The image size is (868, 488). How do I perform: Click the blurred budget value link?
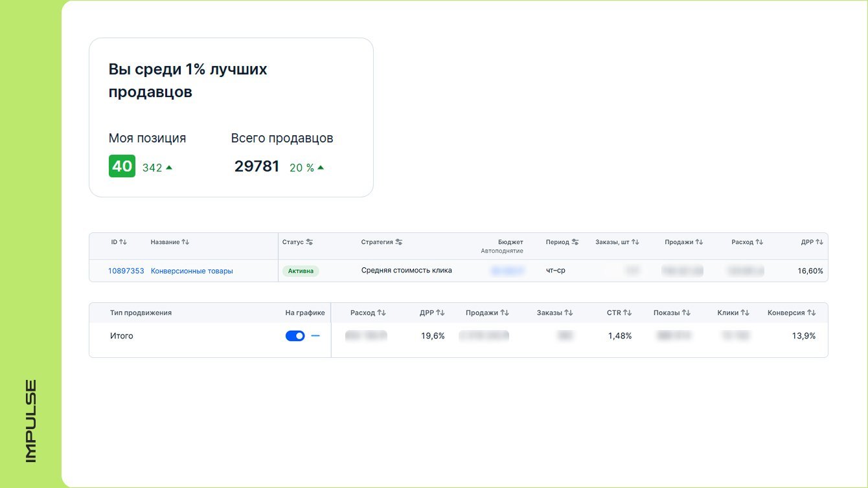508,271
